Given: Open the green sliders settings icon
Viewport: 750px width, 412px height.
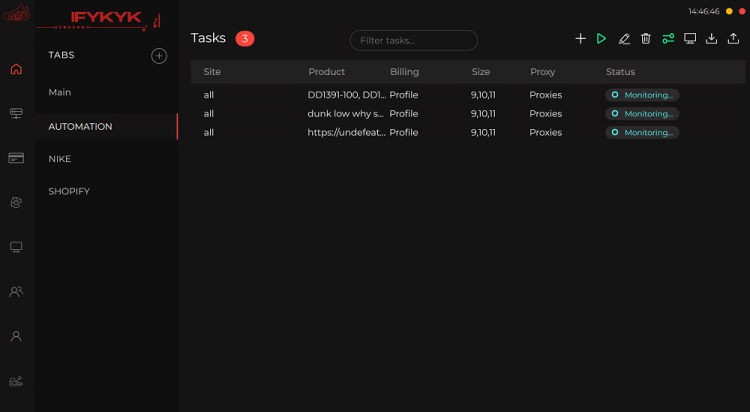Looking at the screenshot, I should (x=668, y=39).
